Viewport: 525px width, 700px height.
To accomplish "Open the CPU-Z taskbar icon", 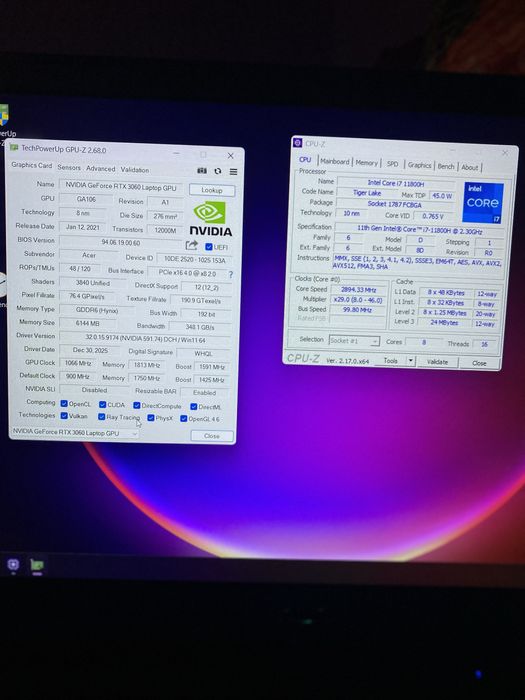I will [13, 565].
